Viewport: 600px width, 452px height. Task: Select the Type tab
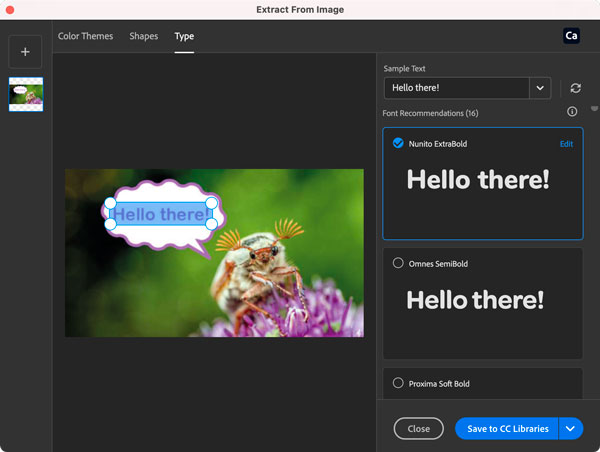click(184, 36)
